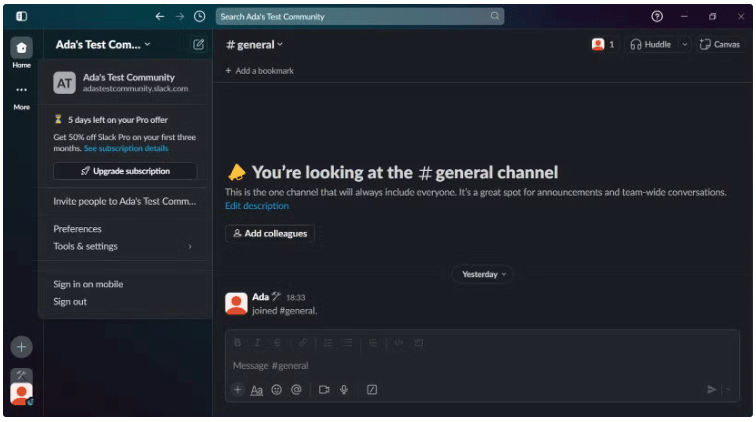The image size is (756, 422).
Task: Click the Upgrade subscription button
Action: (x=125, y=171)
